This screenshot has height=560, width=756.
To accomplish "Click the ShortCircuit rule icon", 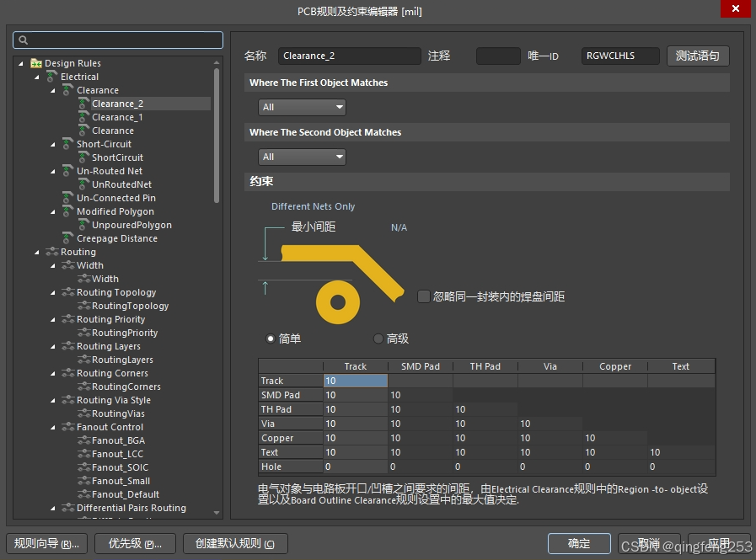I will point(83,157).
